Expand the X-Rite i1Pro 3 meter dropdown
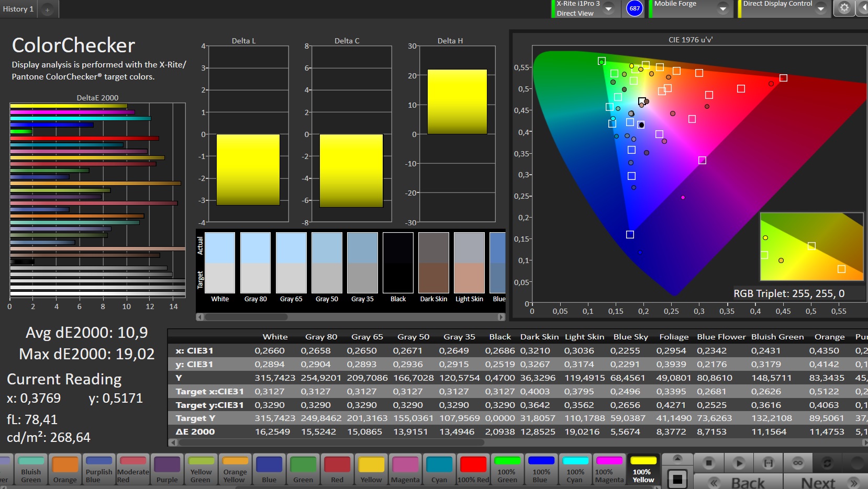 coord(609,9)
